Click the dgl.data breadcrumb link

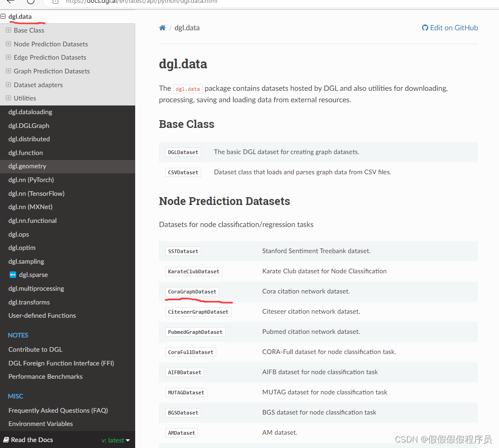coord(187,28)
